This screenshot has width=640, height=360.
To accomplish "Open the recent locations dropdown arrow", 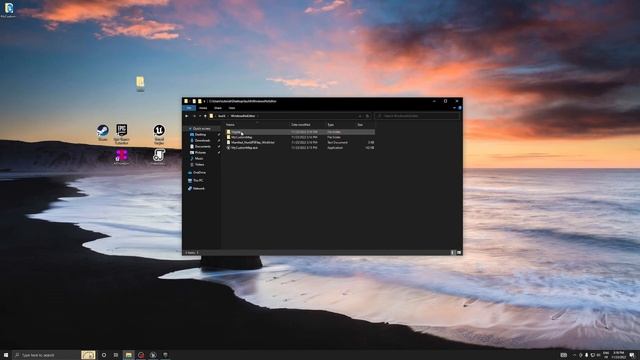I will 200,116.
